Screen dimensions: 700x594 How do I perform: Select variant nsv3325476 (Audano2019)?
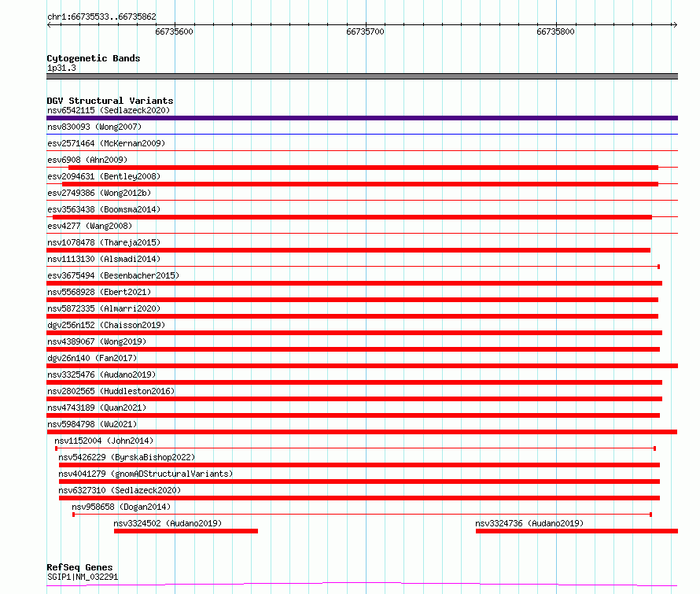pyautogui.click(x=101, y=374)
